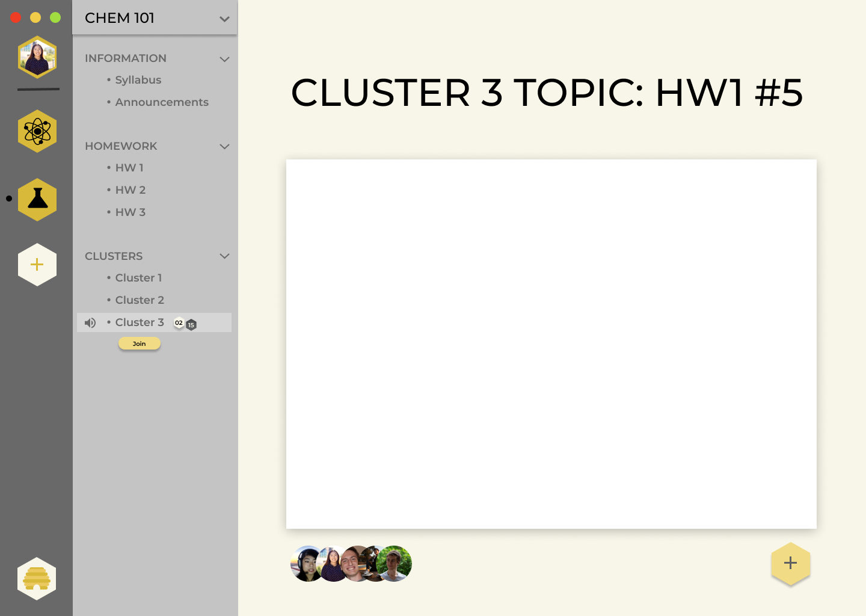Open HW 2 in Homework list
The height and width of the screenshot is (616, 866).
[x=131, y=190]
